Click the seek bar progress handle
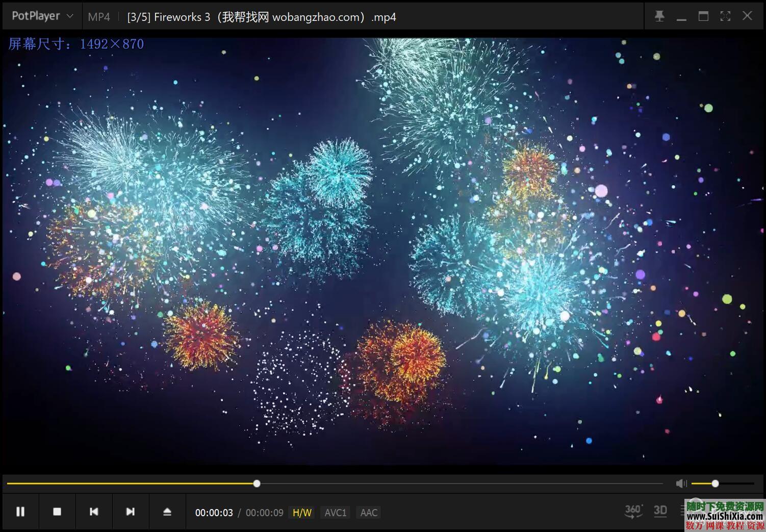The height and width of the screenshot is (532, 766). 257,484
